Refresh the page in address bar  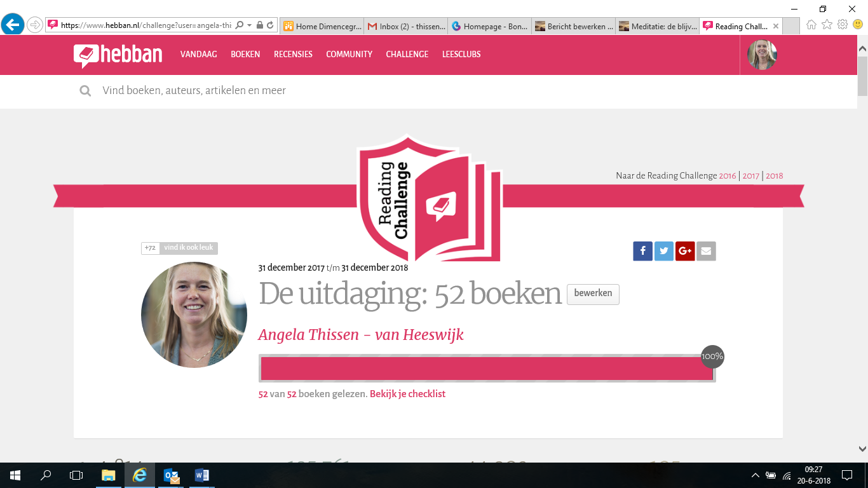(x=270, y=25)
